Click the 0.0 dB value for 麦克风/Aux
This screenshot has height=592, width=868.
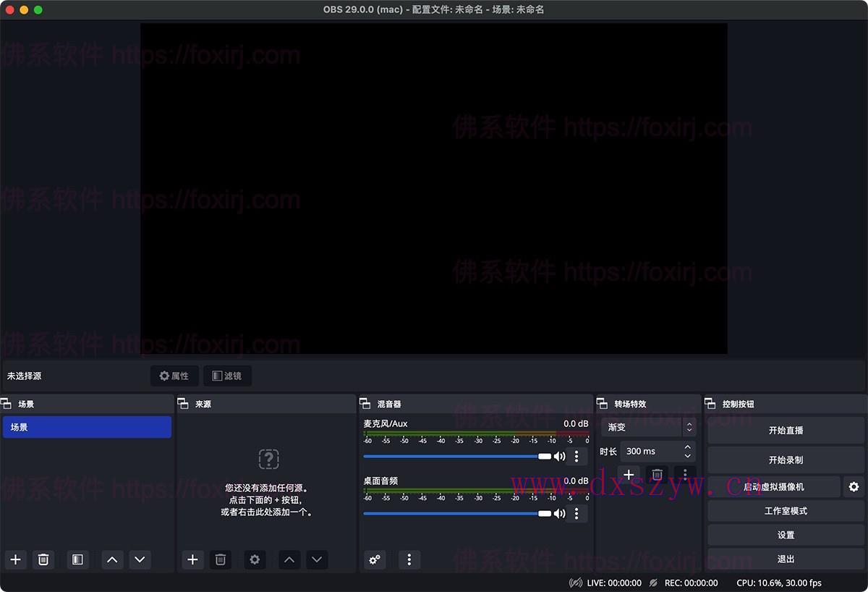click(x=576, y=423)
